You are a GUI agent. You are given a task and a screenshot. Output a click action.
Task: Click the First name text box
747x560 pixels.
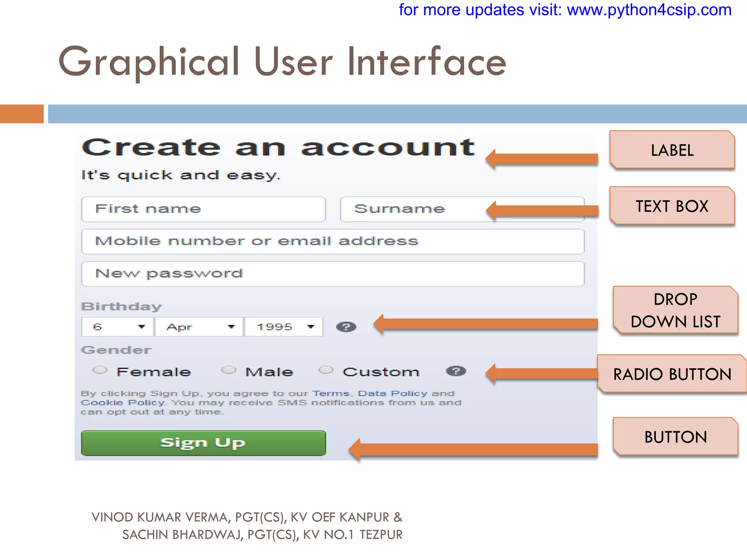204,209
